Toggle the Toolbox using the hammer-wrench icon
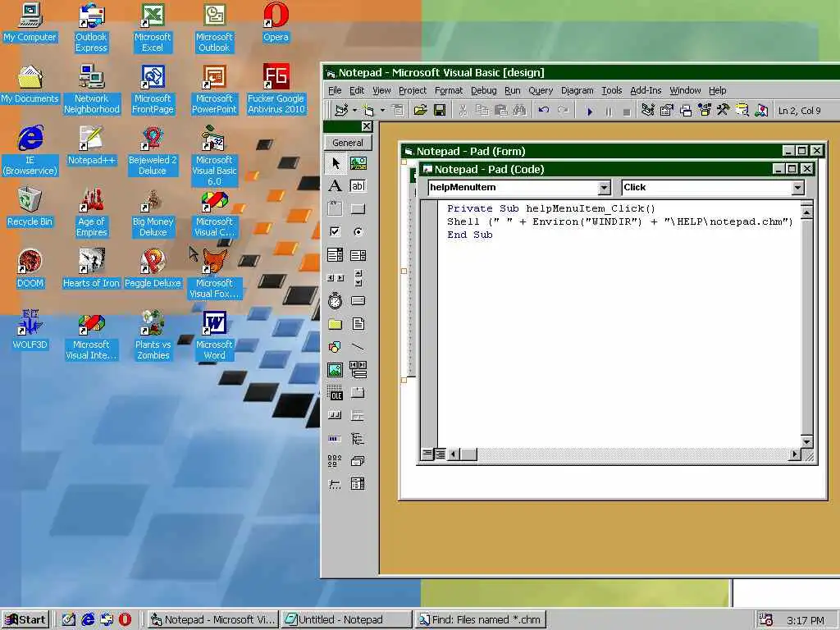The height and width of the screenshot is (630, 840). [724, 111]
